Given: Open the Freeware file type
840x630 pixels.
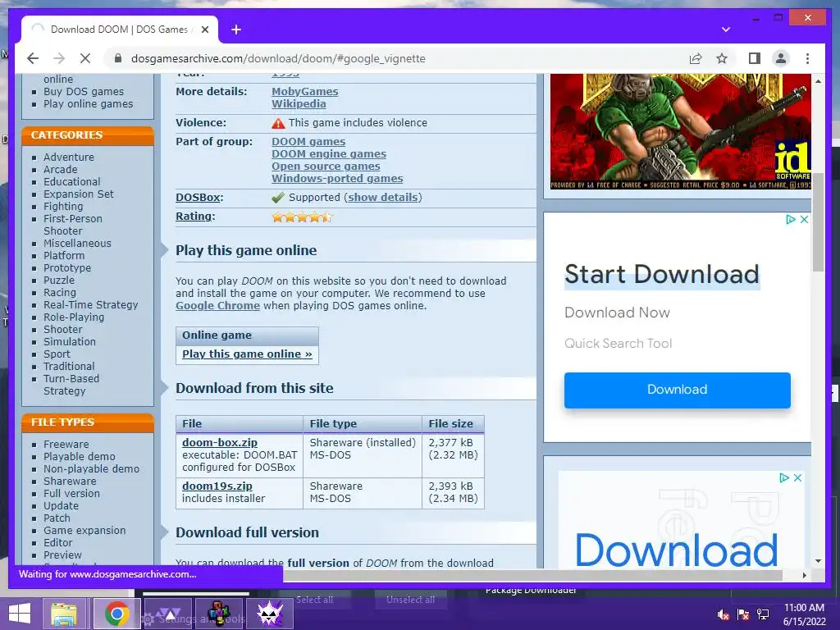Looking at the screenshot, I should [66, 444].
